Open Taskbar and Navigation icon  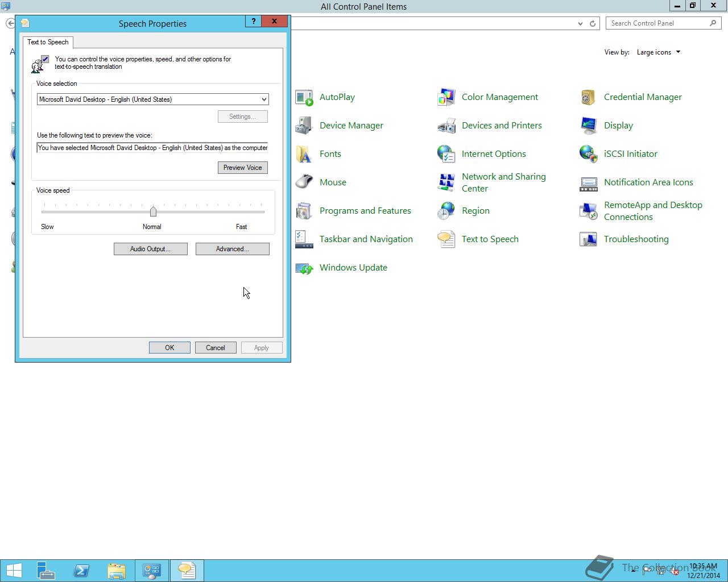304,239
